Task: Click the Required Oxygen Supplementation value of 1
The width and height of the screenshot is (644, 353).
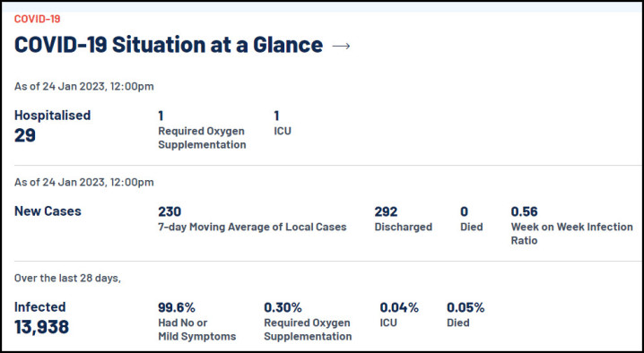Action: pos(161,116)
